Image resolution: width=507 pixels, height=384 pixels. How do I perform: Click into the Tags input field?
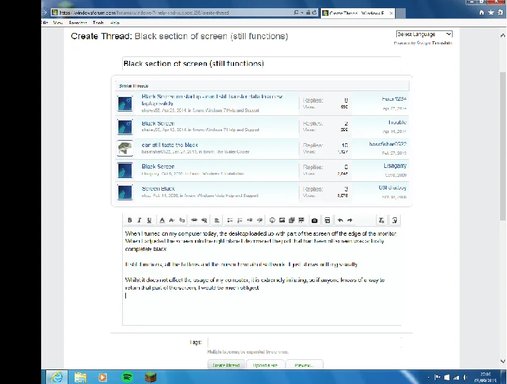[x=305, y=342]
